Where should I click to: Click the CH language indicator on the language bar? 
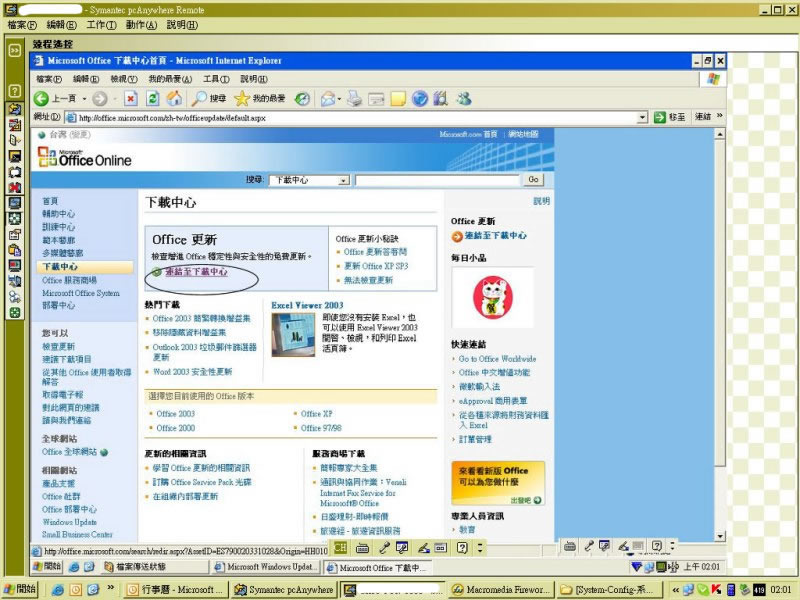click(340, 548)
